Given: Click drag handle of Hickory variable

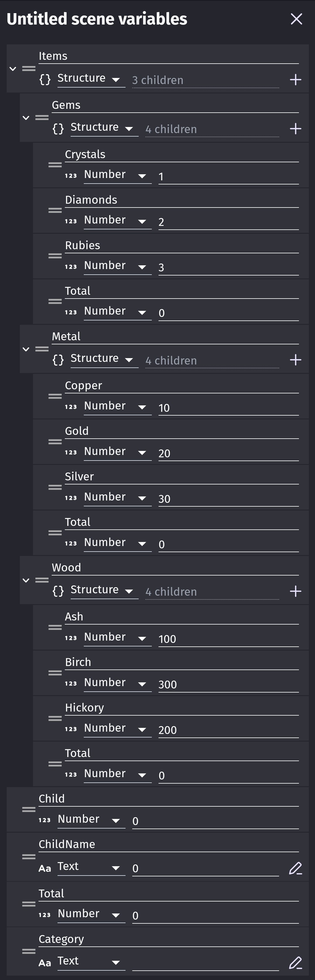Looking at the screenshot, I should 55,718.
